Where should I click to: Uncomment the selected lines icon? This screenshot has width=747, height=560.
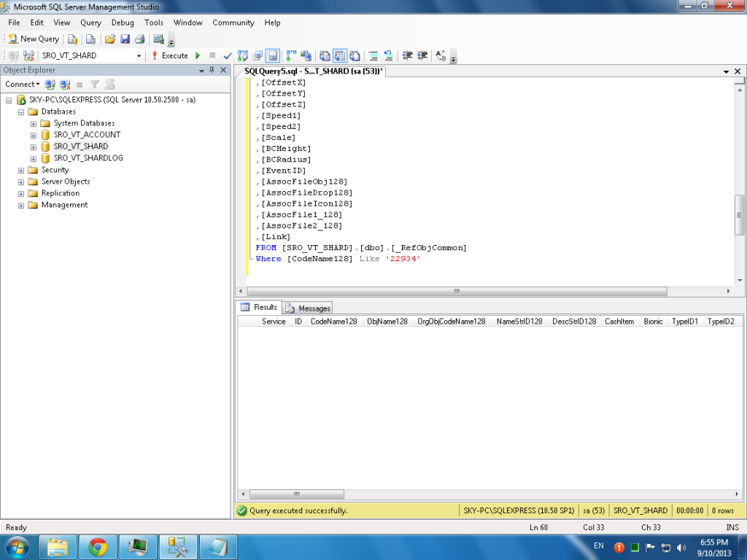[388, 55]
